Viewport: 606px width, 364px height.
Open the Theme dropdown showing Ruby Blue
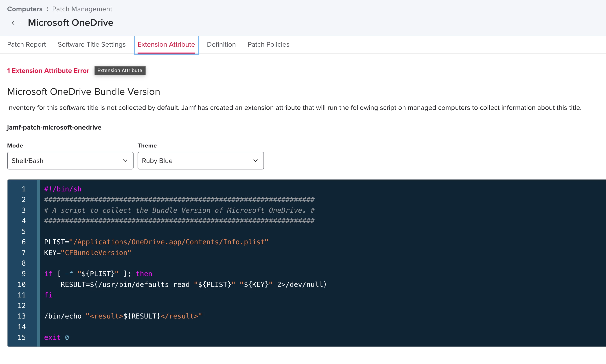tap(201, 161)
